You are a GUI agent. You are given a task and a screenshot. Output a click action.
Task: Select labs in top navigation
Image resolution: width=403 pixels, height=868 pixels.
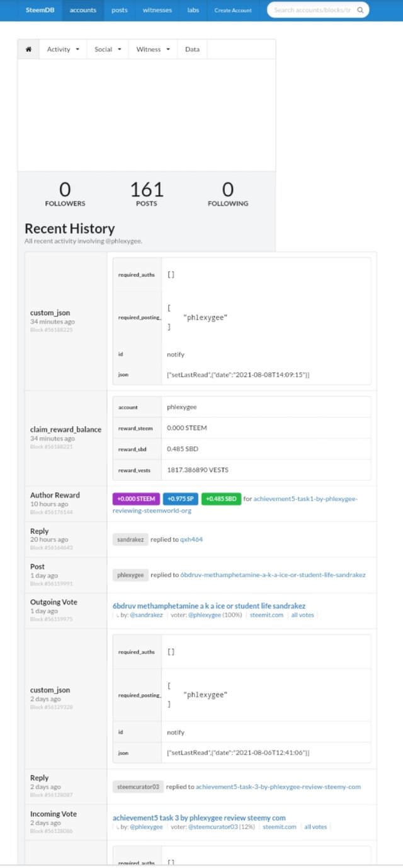(x=193, y=10)
